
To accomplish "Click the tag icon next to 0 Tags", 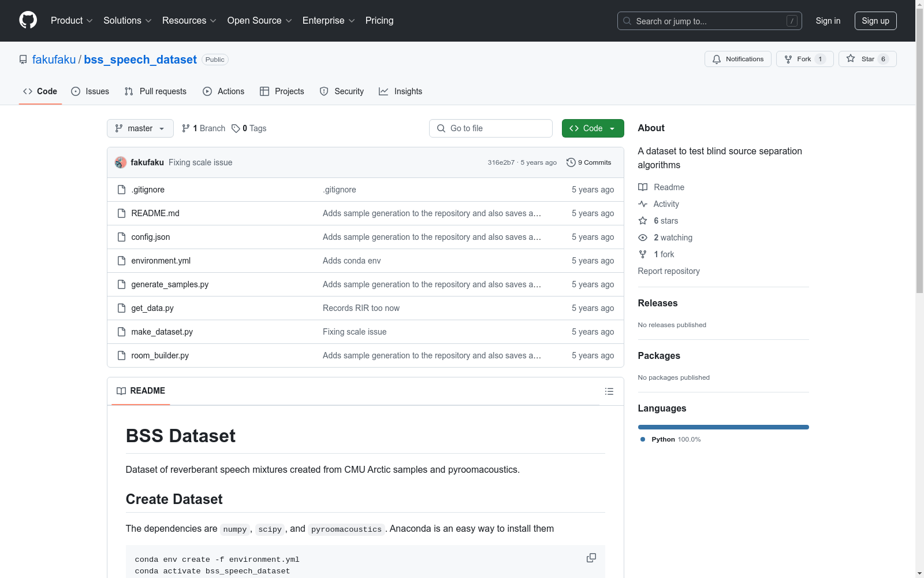I will [236, 128].
